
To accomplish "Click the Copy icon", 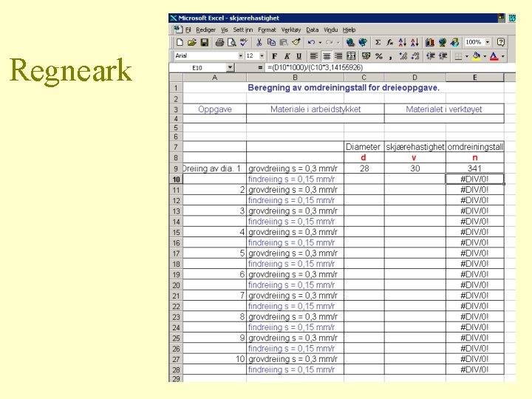I will click(271, 42).
